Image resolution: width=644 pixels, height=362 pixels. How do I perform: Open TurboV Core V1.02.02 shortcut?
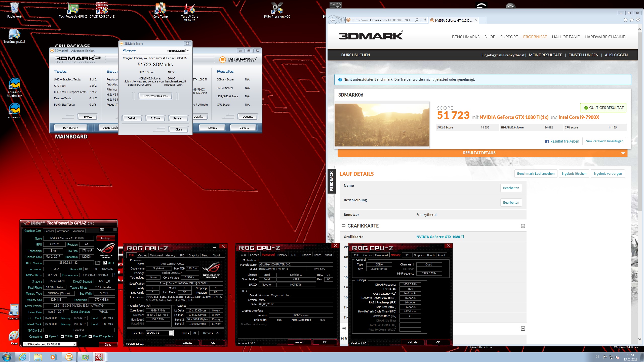[x=189, y=12]
